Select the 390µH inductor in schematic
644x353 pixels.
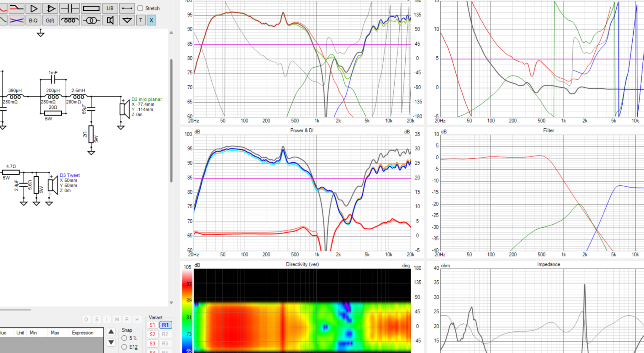[15, 96]
